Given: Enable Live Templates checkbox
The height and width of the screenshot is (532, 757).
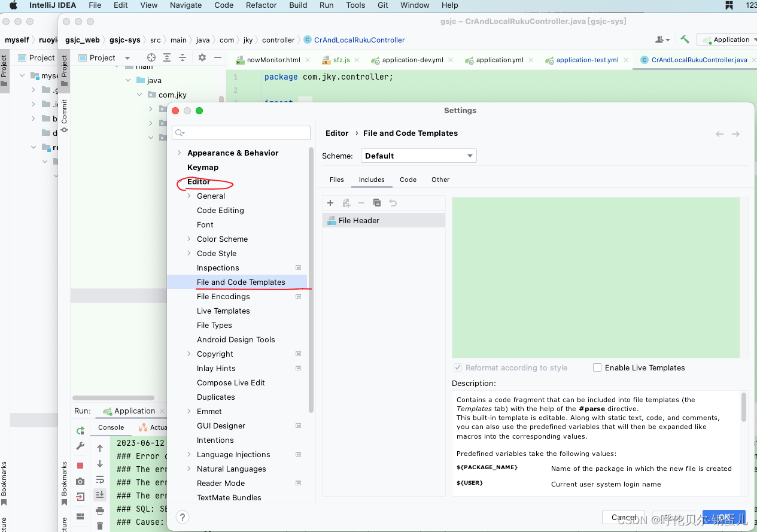Looking at the screenshot, I should coord(597,367).
